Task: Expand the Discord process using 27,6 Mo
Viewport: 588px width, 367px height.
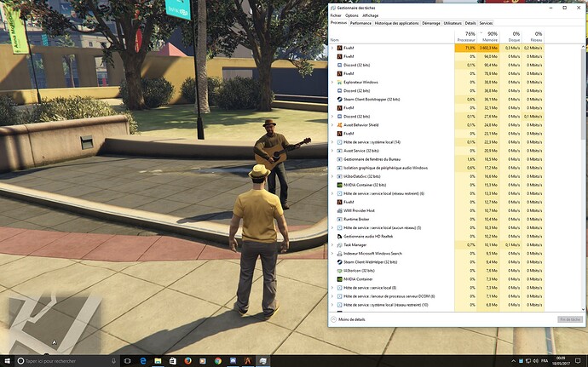Action: 331,117
